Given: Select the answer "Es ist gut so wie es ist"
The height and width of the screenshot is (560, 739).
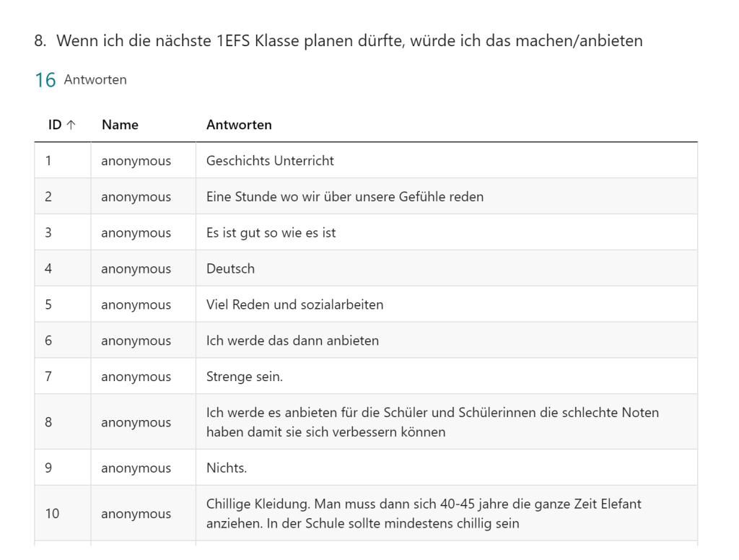Looking at the screenshot, I should (271, 232).
